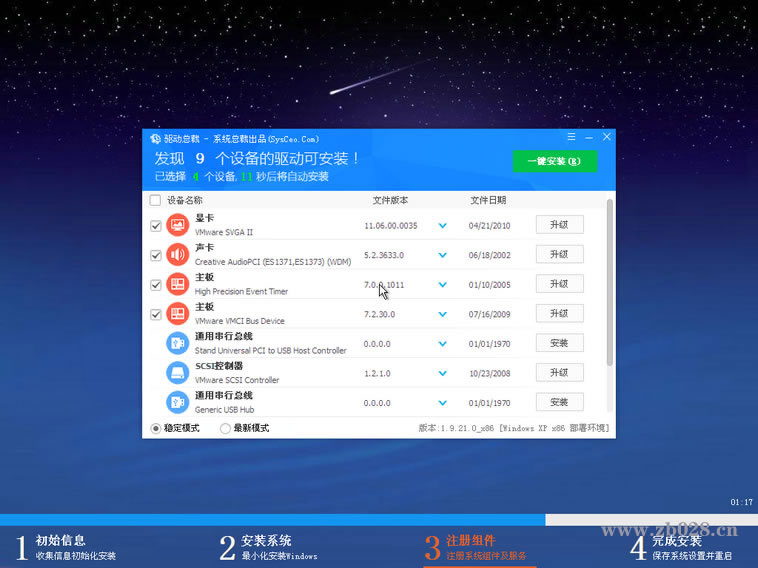Click step 4 完成安装 in bottom bar

[681, 547]
